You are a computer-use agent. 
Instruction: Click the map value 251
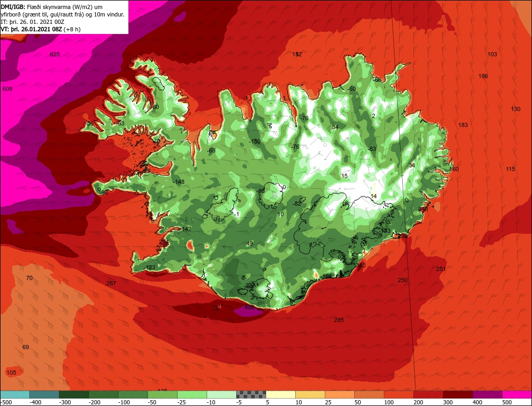click(440, 269)
